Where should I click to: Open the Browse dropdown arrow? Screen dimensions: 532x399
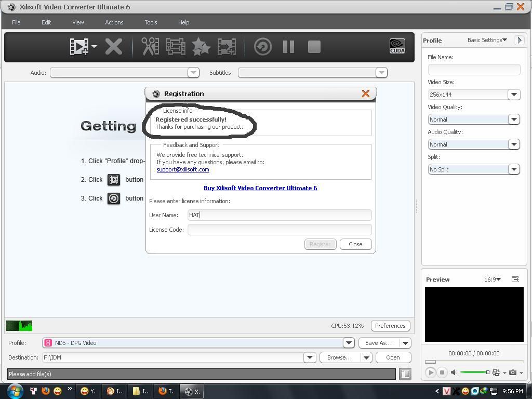coord(366,357)
